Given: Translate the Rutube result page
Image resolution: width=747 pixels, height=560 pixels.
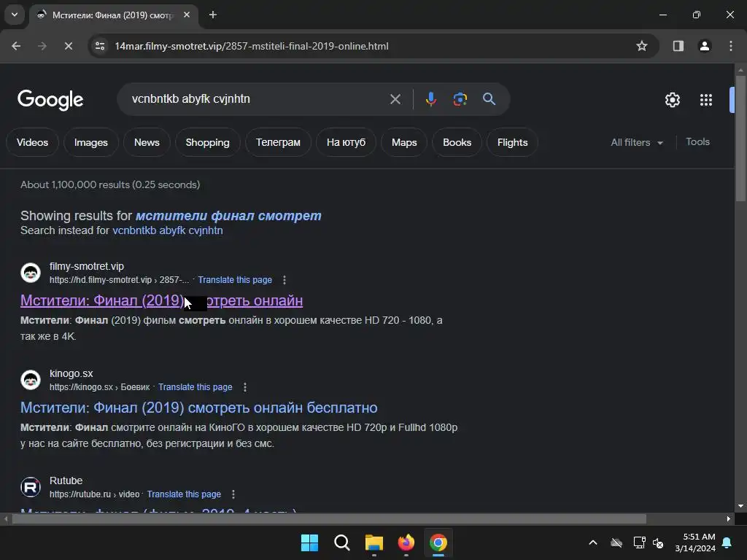Looking at the screenshot, I should [184, 494].
